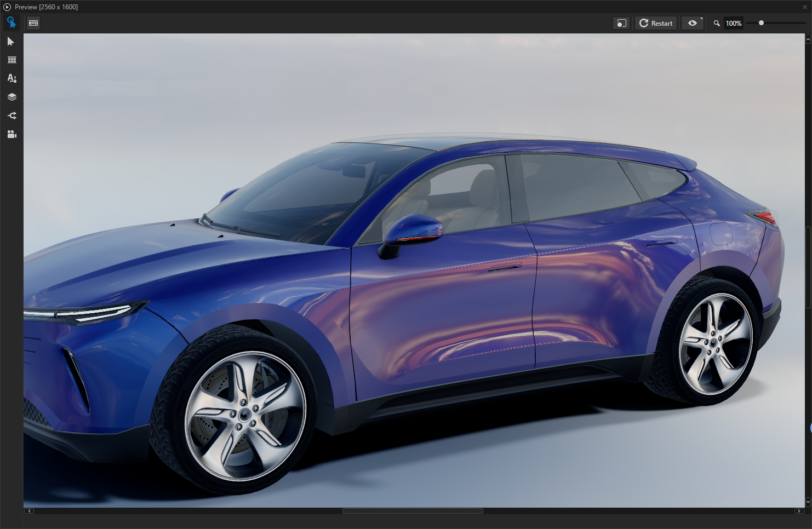Click the horizontal scrollbar right arrow

(799, 511)
